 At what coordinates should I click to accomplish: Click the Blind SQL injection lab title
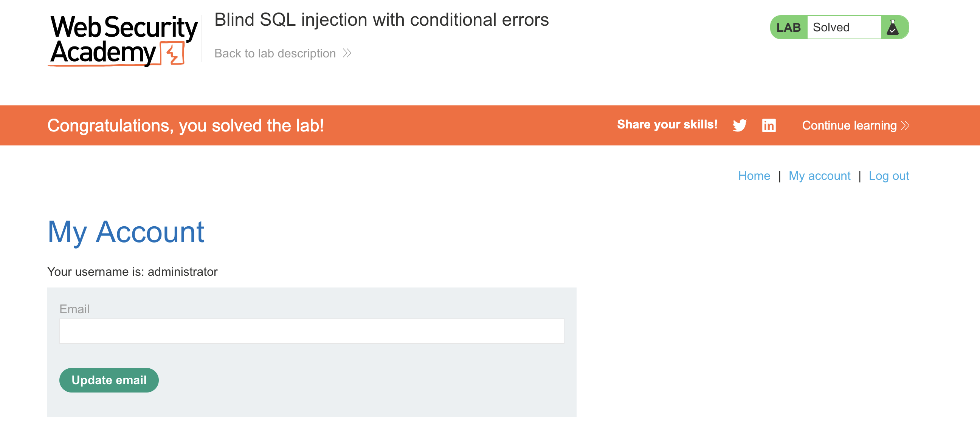tap(381, 20)
